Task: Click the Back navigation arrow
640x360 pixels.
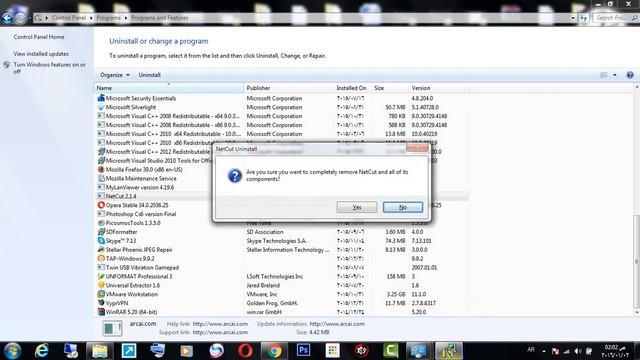Action: click(x=7, y=18)
